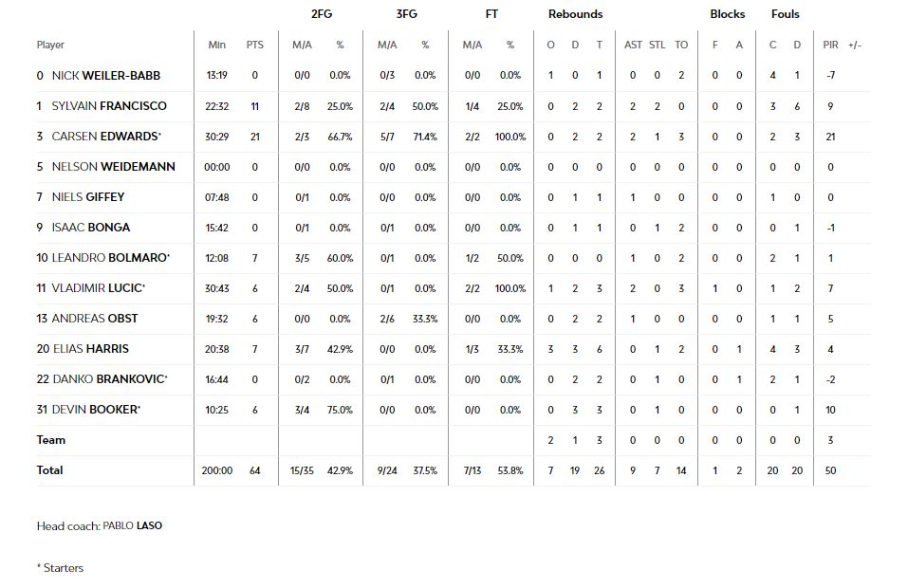Open Carsen Edwards' player profile
This screenshot has width=908, height=588.
(x=104, y=137)
